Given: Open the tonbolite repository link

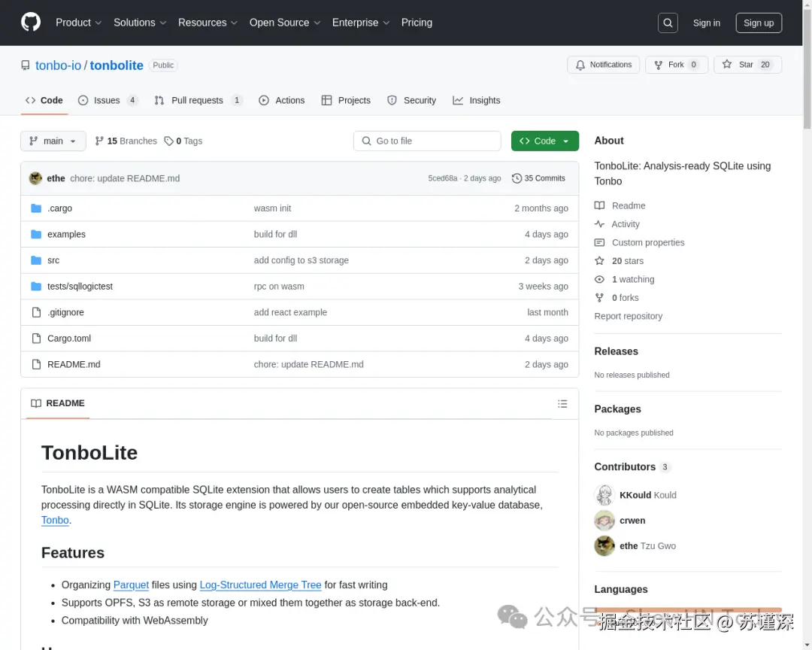Looking at the screenshot, I should [x=117, y=65].
